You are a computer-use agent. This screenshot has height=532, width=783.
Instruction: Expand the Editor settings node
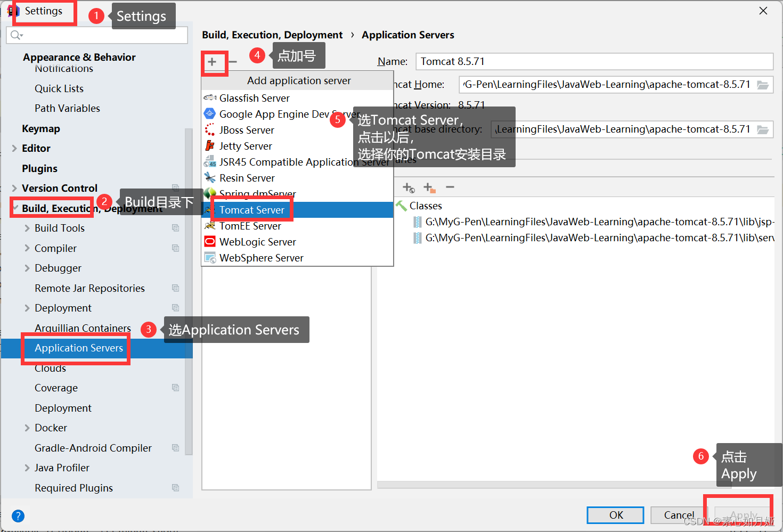pyautogui.click(x=14, y=149)
